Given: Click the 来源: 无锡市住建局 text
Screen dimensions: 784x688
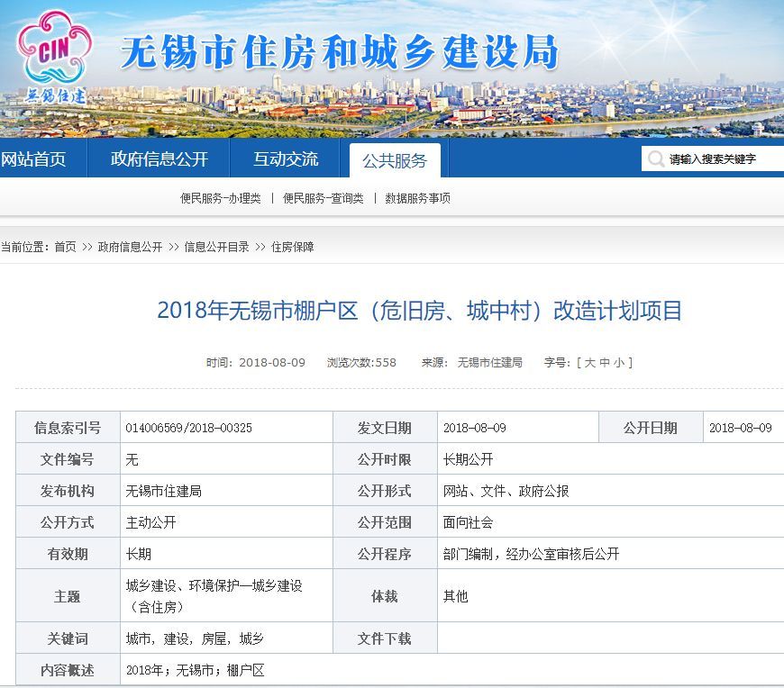Looking at the screenshot, I should (472, 362).
